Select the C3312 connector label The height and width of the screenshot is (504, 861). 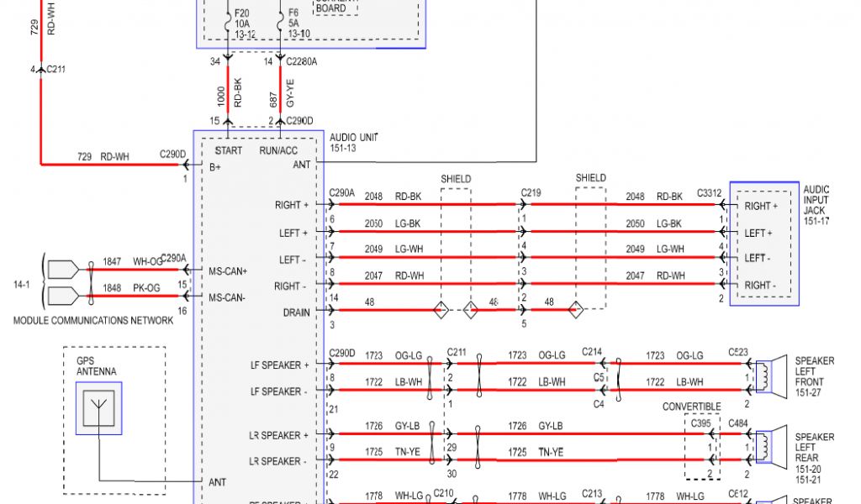click(709, 192)
